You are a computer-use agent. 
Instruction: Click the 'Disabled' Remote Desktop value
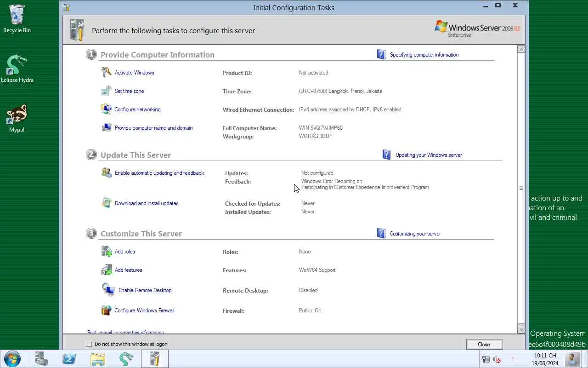click(308, 290)
